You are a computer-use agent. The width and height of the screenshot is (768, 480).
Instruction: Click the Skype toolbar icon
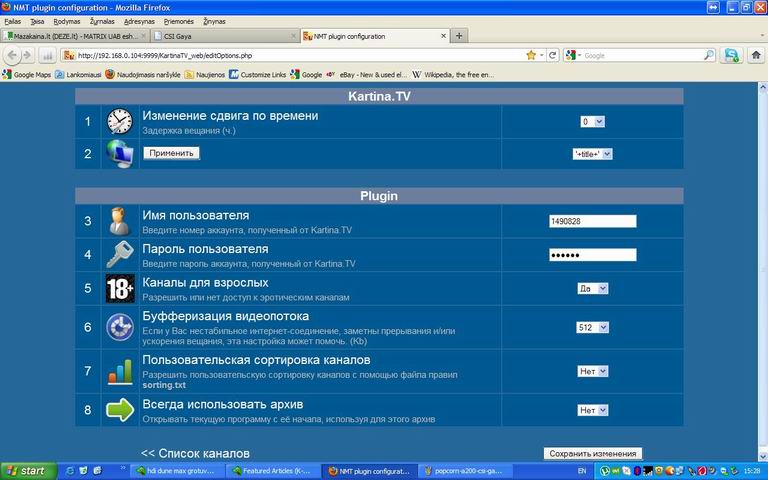[x=731, y=55]
